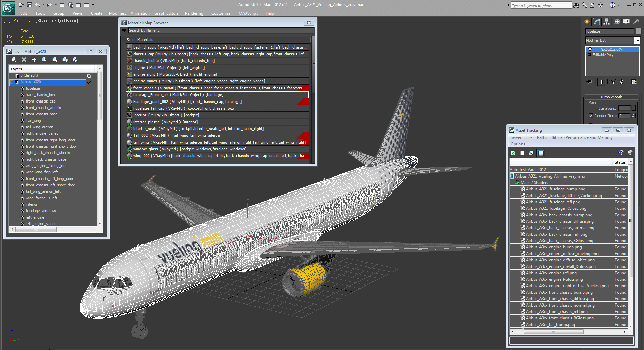644x350 pixels.
Task: Open the MAXScript menu
Action: [248, 13]
